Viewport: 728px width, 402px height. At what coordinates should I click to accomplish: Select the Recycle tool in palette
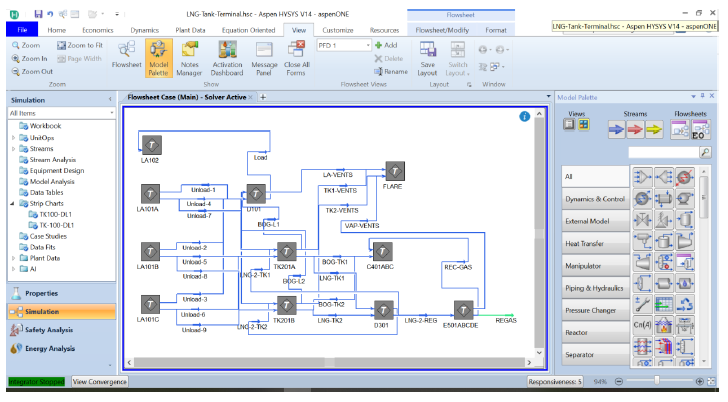pos(684,304)
